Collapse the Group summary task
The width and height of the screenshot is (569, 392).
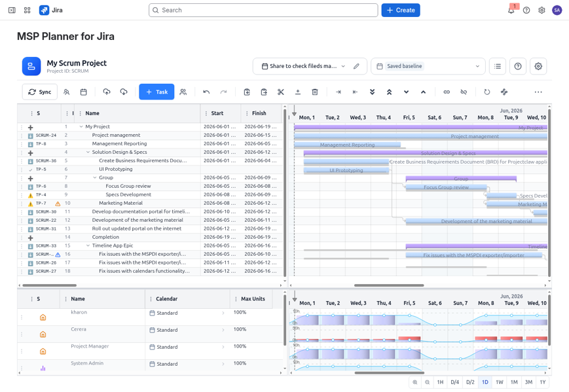[95, 178]
